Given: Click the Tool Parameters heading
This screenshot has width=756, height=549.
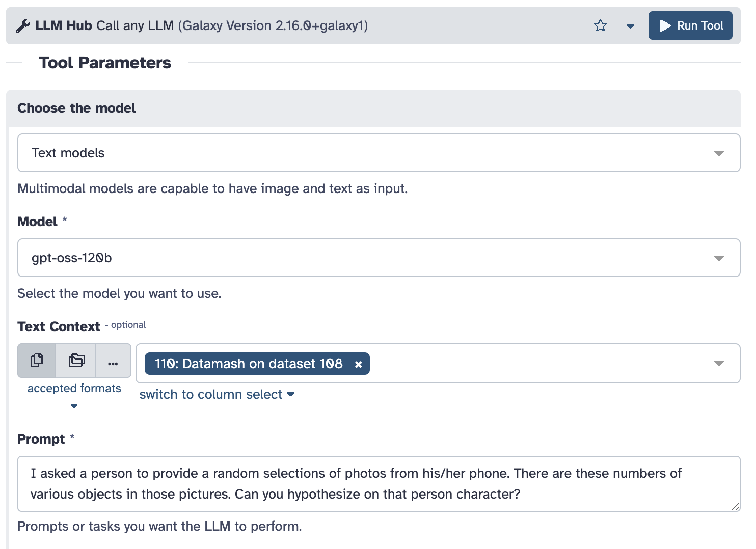Looking at the screenshot, I should coord(105,63).
